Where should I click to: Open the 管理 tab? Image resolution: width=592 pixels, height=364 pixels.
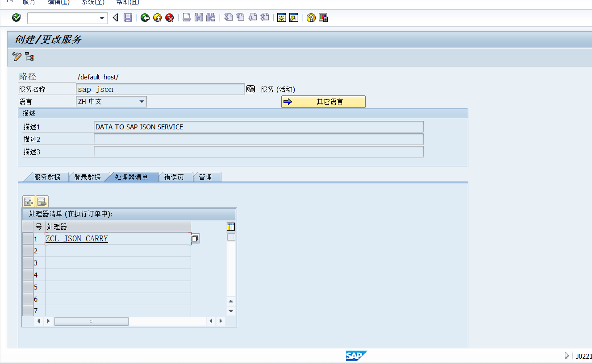pyautogui.click(x=205, y=177)
